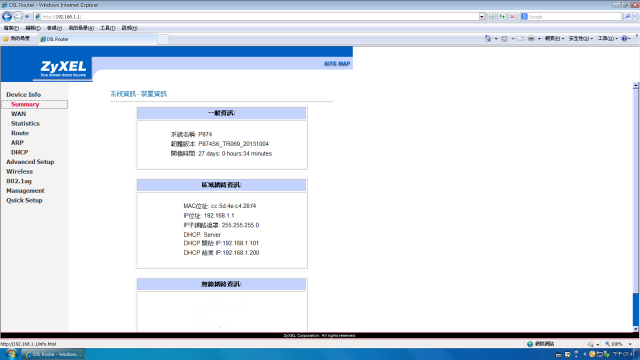
Task: Click the magnifier search button
Action: coord(627,17)
